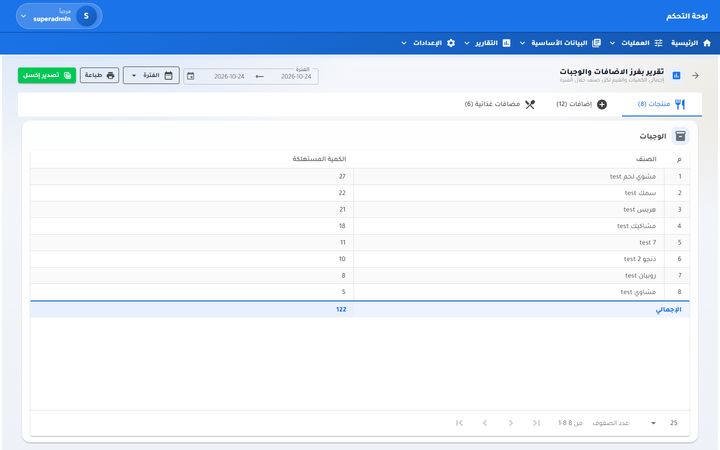The height and width of the screenshot is (450, 720).
Task: Click the gear icon beside الإعدادات
Action: (451, 43)
